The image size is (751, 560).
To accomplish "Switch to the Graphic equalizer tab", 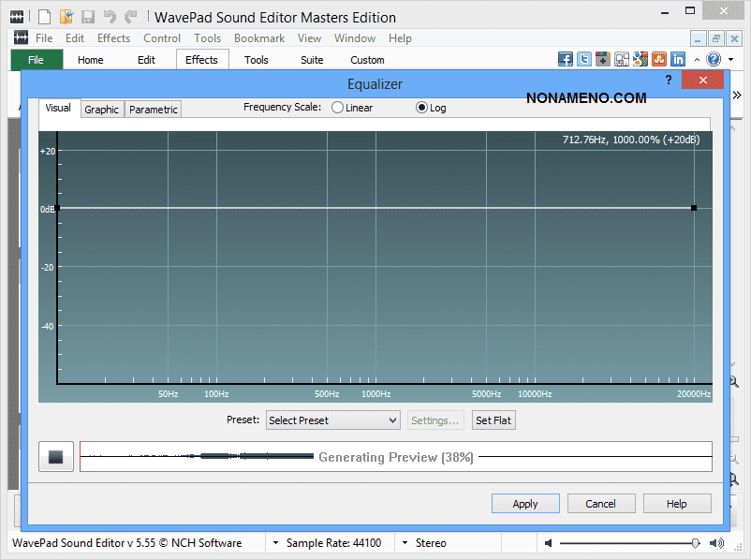I will pos(102,110).
